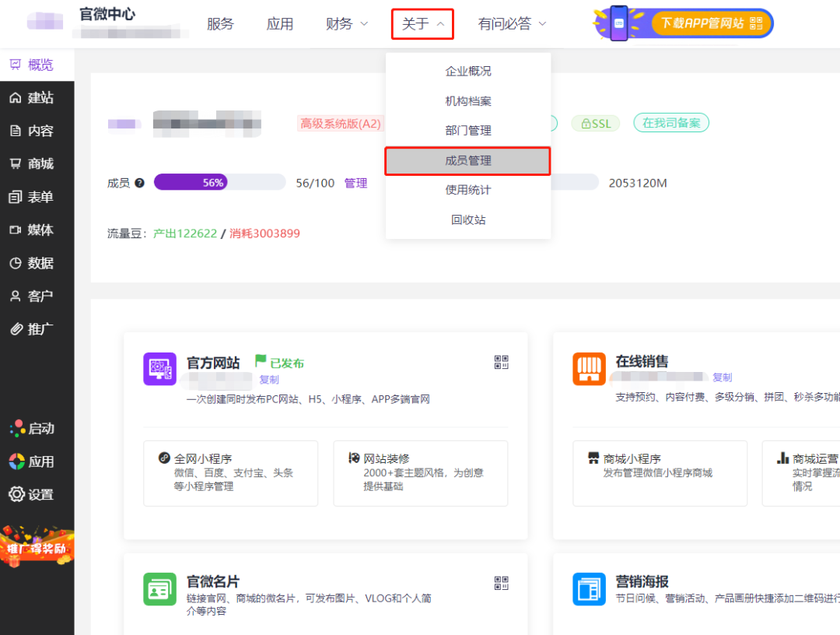This screenshot has height=635, width=840.
Task: Open 启动 in the left sidebar
Action: tap(31, 428)
